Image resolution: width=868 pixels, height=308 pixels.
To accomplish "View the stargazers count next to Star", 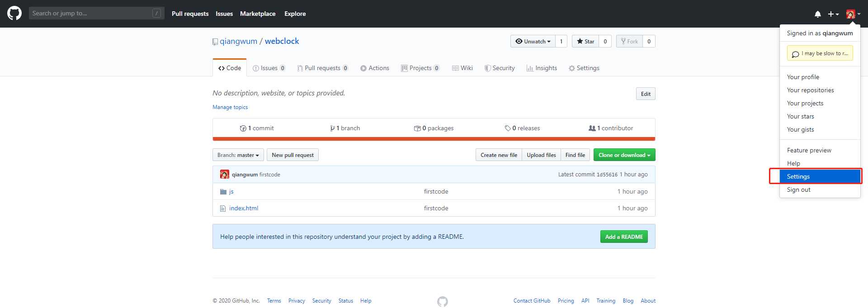I will [605, 41].
